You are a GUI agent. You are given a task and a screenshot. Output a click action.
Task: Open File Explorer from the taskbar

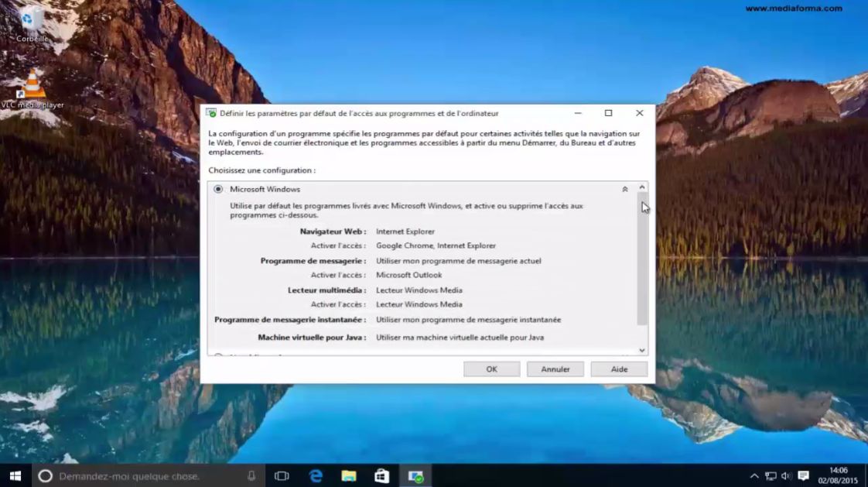coord(349,476)
